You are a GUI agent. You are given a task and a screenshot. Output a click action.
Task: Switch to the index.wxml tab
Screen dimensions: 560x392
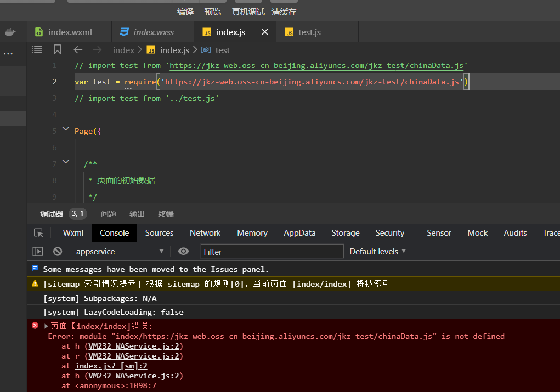[69, 32]
